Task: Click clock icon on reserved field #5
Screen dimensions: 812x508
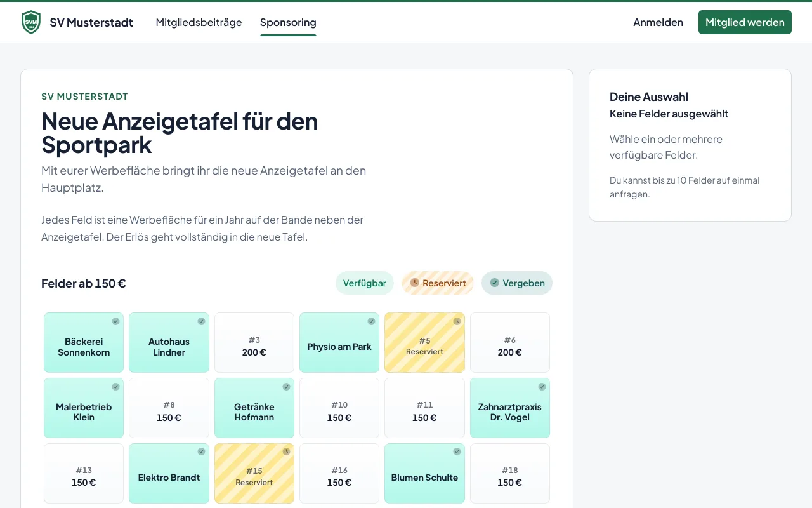Action: 457,321
